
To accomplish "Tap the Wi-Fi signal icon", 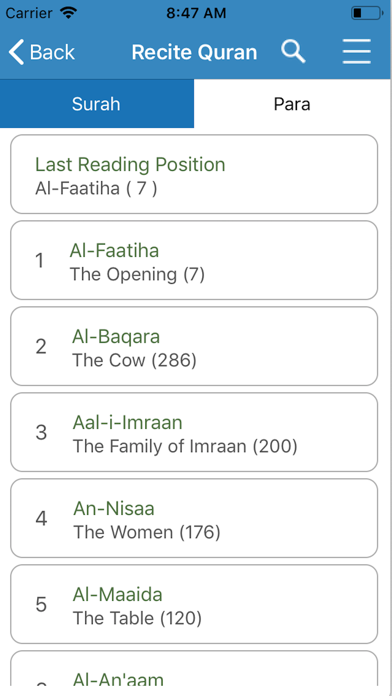I will 68,13.
